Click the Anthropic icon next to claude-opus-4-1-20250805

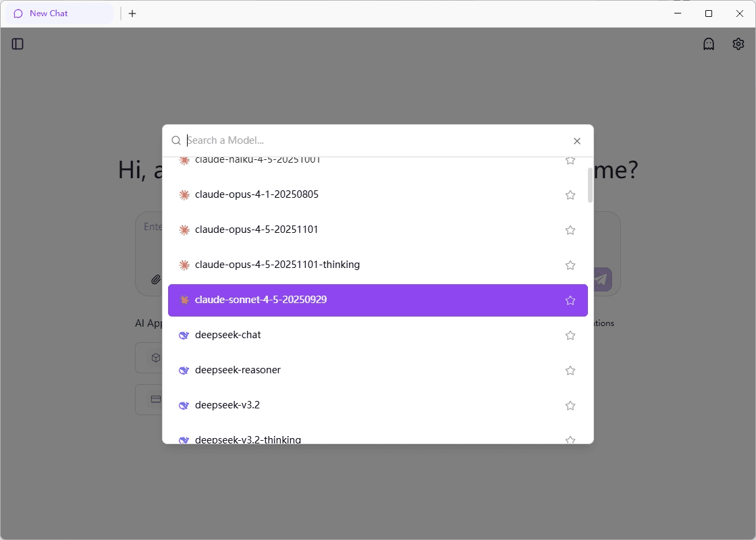coord(184,194)
